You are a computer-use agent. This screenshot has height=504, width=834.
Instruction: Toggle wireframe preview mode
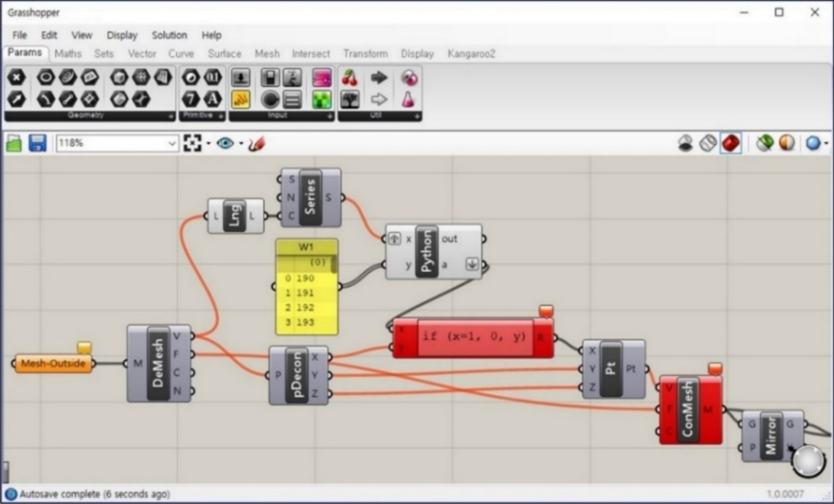point(708,143)
